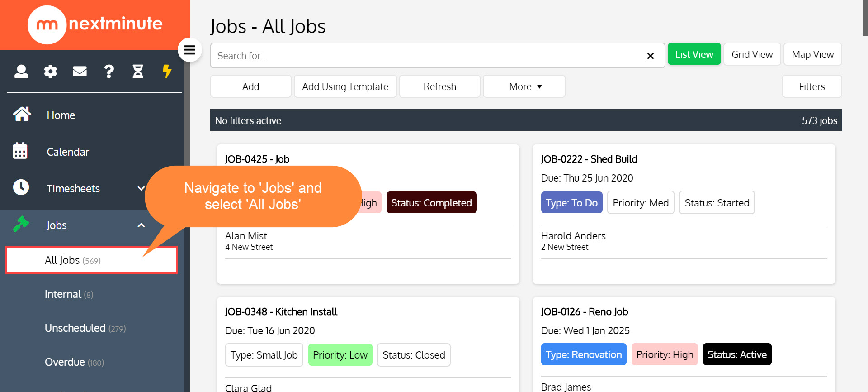
Task: Open Internal (8) jobs list
Action: click(69, 294)
